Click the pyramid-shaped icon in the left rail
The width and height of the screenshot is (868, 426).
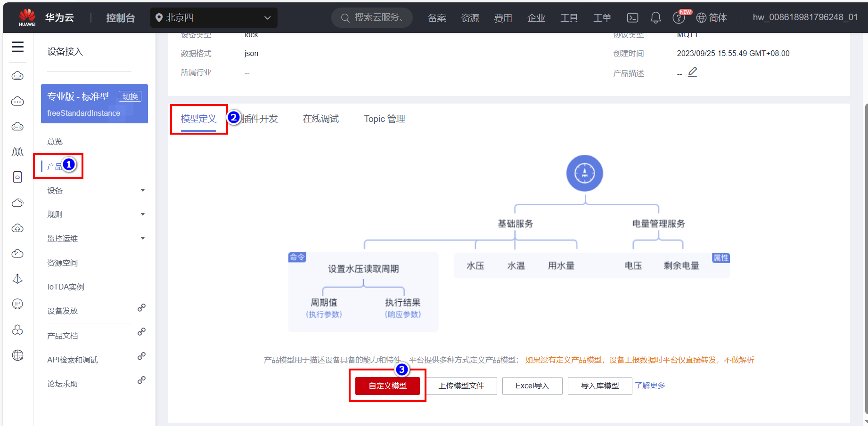point(17,279)
